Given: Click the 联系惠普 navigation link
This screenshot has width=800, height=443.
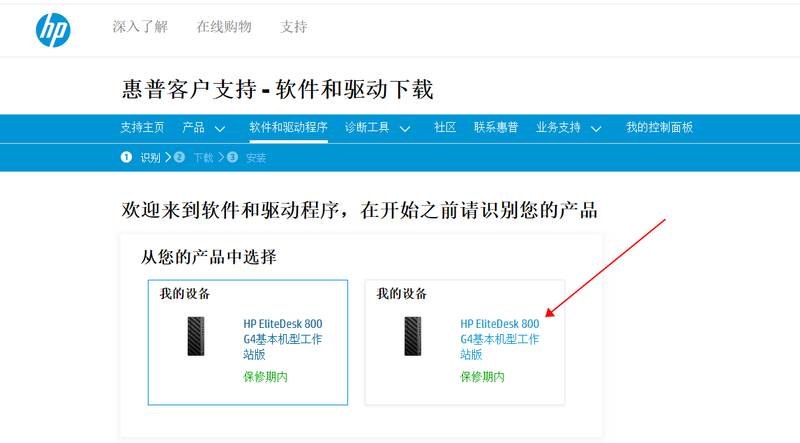Looking at the screenshot, I should [496, 128].
